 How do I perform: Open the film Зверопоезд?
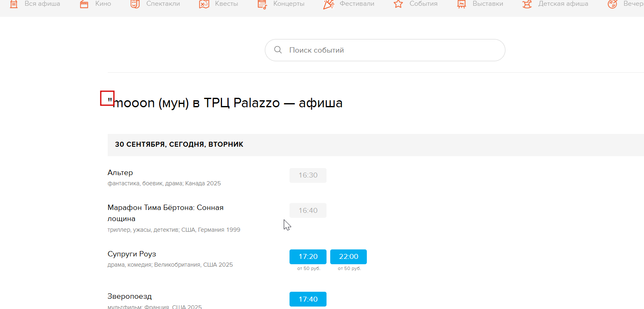(x=130, y=296)
